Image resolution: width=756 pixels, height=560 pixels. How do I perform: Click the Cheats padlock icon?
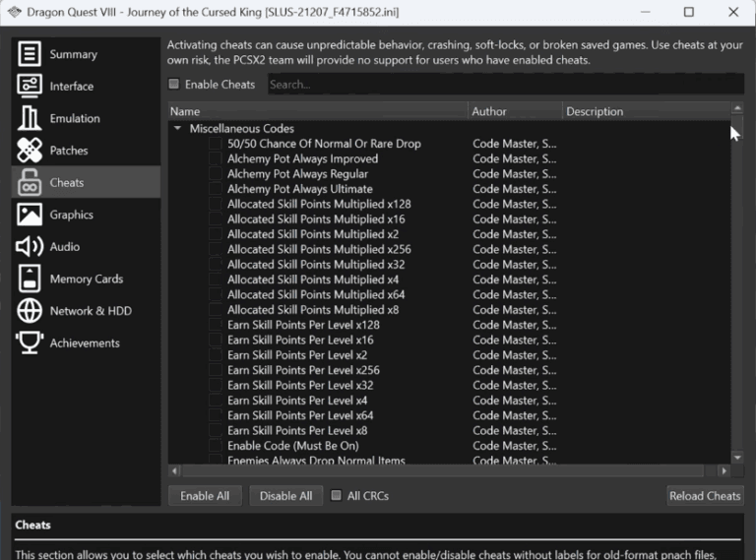click(x=30, y=182)
